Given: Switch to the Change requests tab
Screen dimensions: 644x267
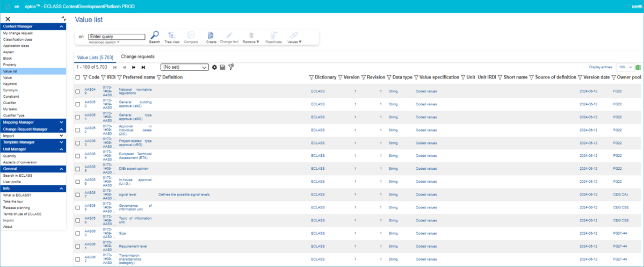Looking at the screenshot, I should 138,57.
